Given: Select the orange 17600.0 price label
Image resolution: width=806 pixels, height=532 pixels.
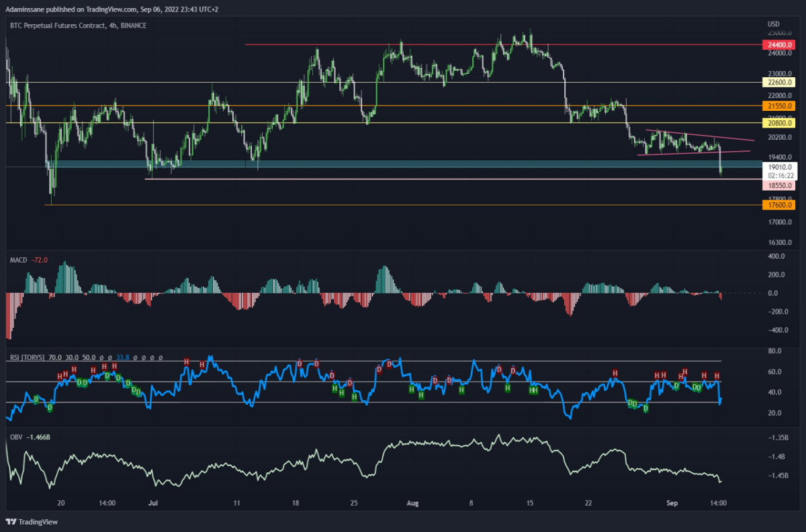Looking at the screenshot, I should [x=779, y=205].
